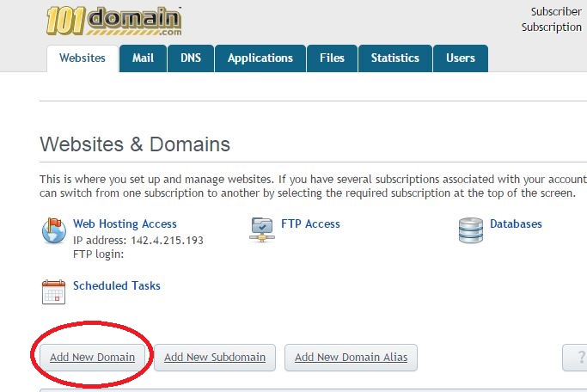The image size is (587, 392).
Task: Open the Web Hosting Access link
Action: click(125, 224)
